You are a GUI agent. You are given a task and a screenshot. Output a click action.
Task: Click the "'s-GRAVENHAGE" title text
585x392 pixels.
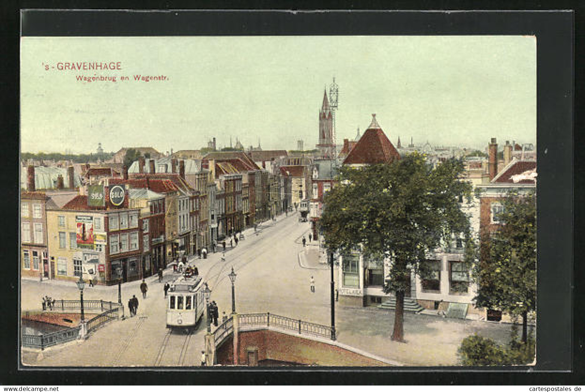[x=82, y=66]
